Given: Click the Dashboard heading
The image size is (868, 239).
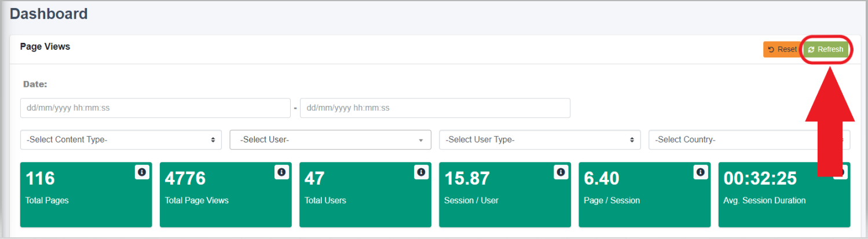Looking at the screenshot, I should (49, 14).
